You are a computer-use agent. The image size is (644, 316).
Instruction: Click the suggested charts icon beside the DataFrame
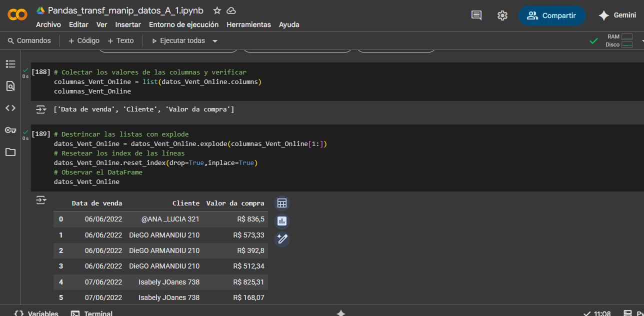click(282, 221)
